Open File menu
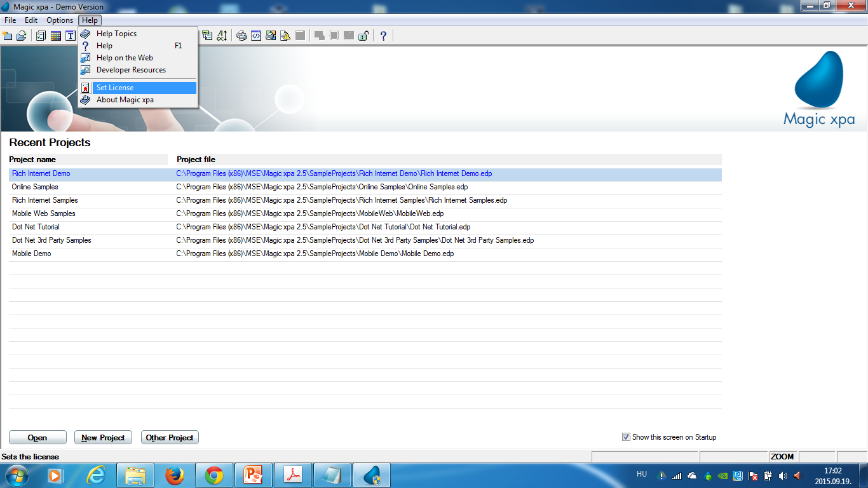Screen dimensions: 868x488 [x=10, y=20]
